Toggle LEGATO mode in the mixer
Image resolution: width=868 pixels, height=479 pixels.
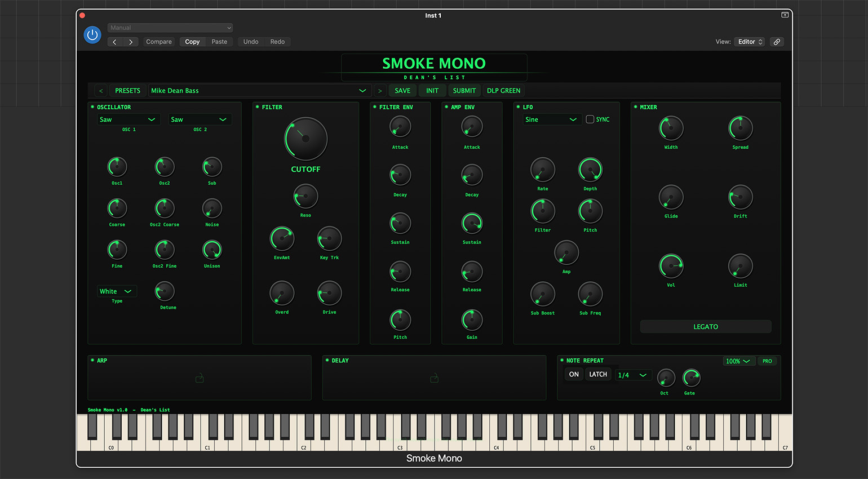coord(705,327)
